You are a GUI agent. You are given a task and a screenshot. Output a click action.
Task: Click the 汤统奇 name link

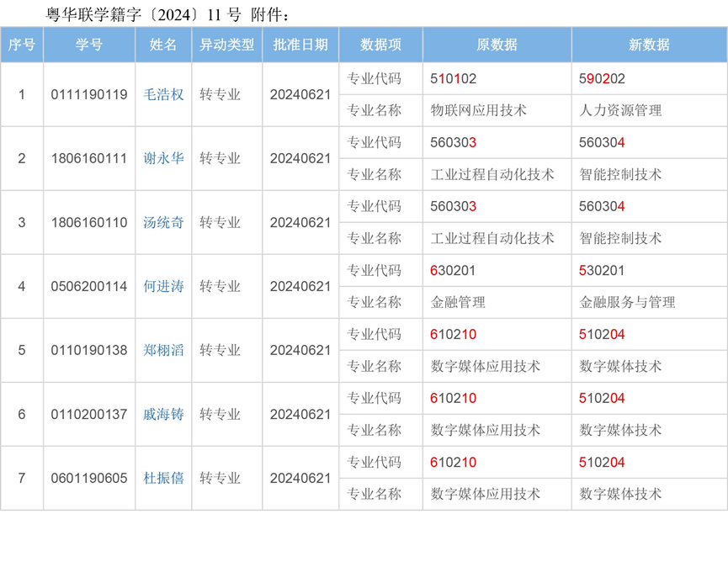163,222
